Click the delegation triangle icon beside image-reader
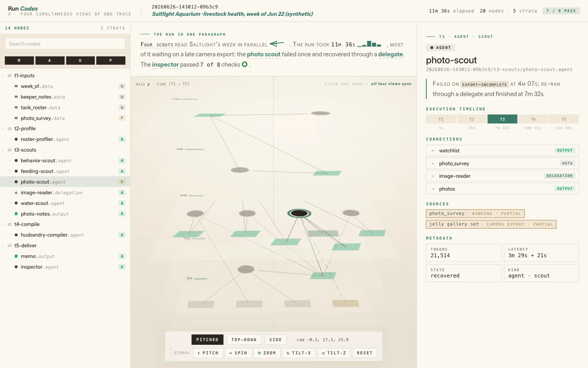This screenshot has width=588, height=368. pos(16,192)
